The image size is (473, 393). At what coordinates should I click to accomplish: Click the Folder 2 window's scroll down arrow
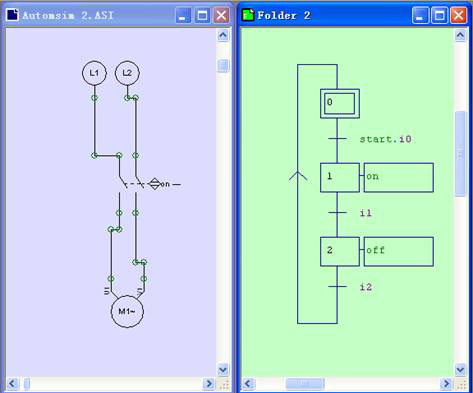(x=460, y=369)
